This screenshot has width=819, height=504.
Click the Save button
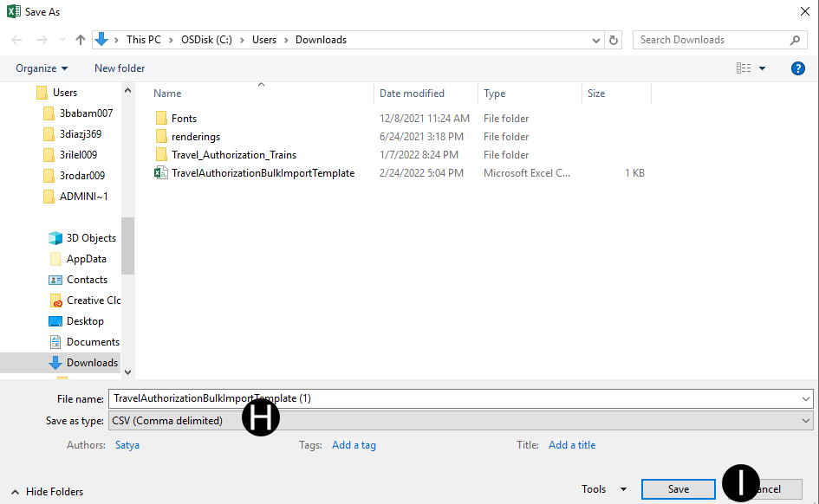(678, 489)
